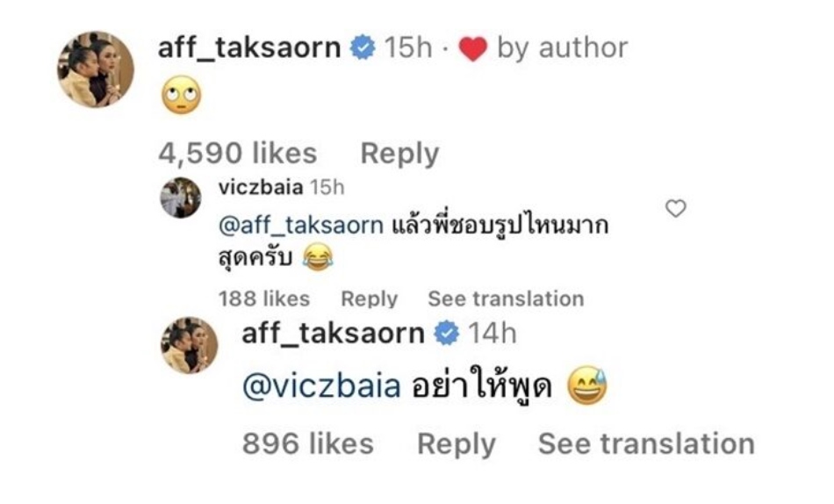Like the viczbaia comment with heart icon
This screenshot has height=504, width=834.
[x=675, y=209]
